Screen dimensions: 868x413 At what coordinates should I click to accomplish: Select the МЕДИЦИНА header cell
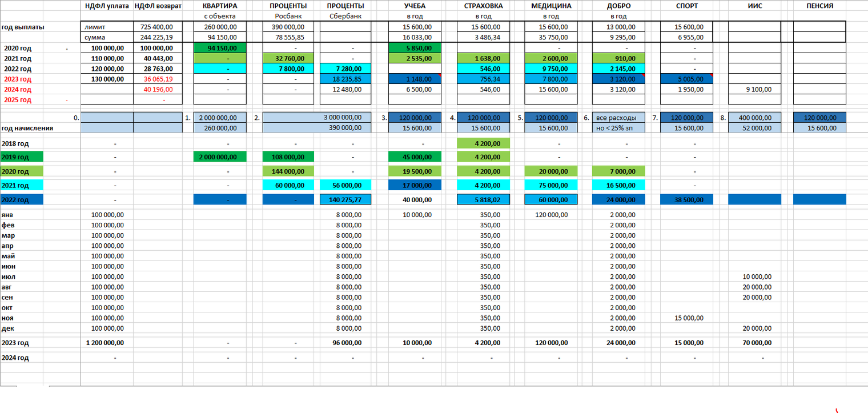(551, 6)
